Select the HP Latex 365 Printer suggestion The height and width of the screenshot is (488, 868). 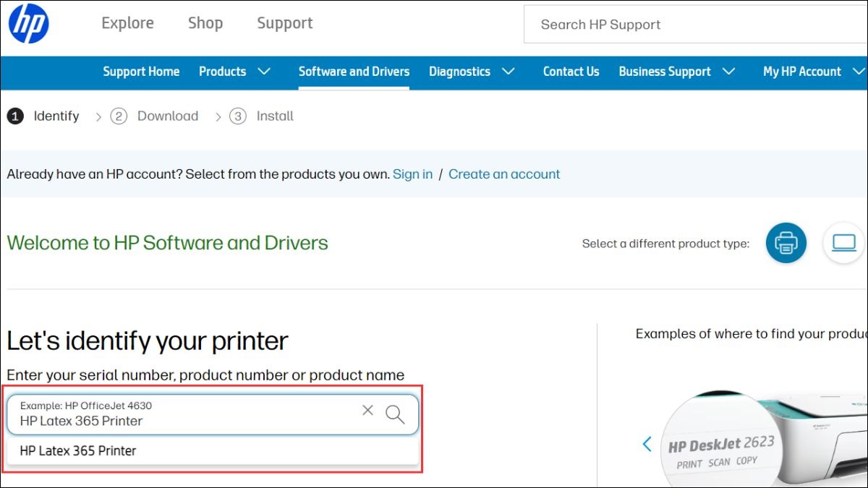[213, 450]
